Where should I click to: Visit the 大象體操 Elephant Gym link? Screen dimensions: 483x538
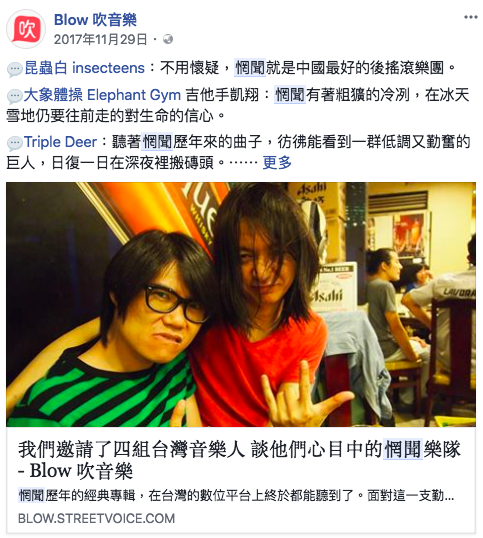click(102, 95)
